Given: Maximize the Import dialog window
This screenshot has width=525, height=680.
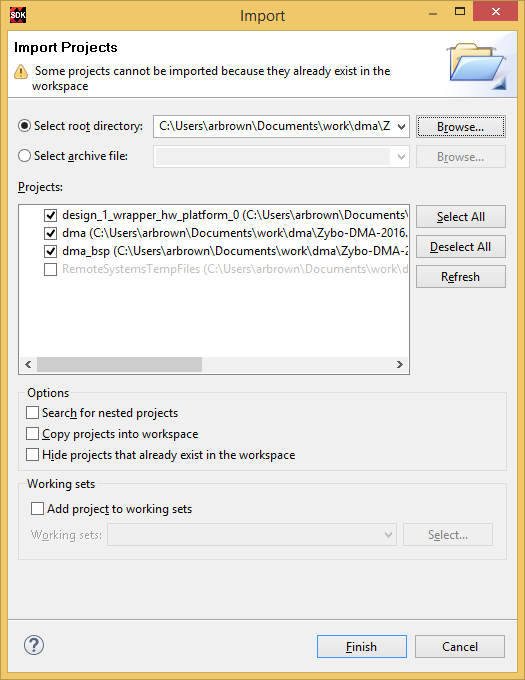Looking at the screenshot, I should (460, 12).
